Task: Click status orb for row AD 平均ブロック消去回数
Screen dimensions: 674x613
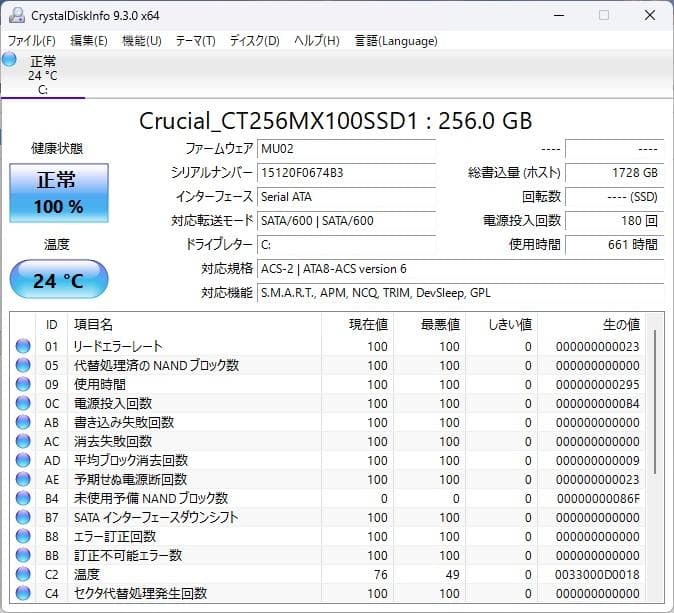Action: 23,460
